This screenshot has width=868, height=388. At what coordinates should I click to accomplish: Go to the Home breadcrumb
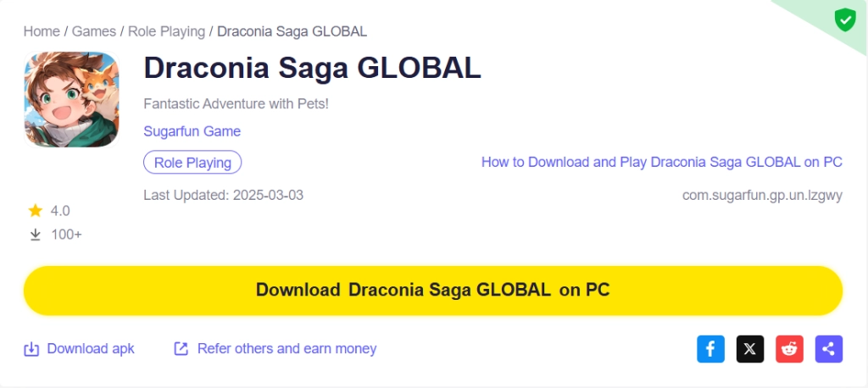42,31
